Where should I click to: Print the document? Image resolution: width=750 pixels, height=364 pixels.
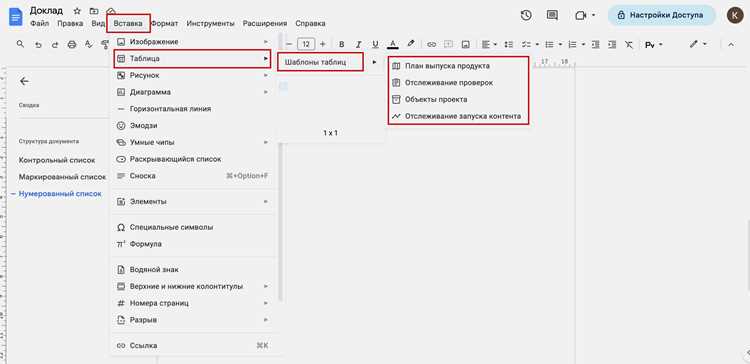click(72, 44)
